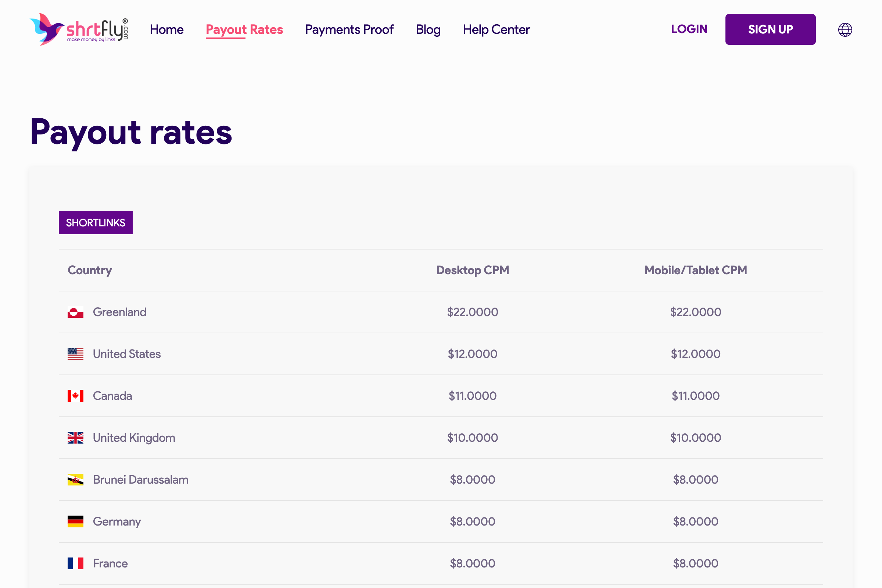Click Canada's Desktop CPM $11.0000

coord(473,396)
